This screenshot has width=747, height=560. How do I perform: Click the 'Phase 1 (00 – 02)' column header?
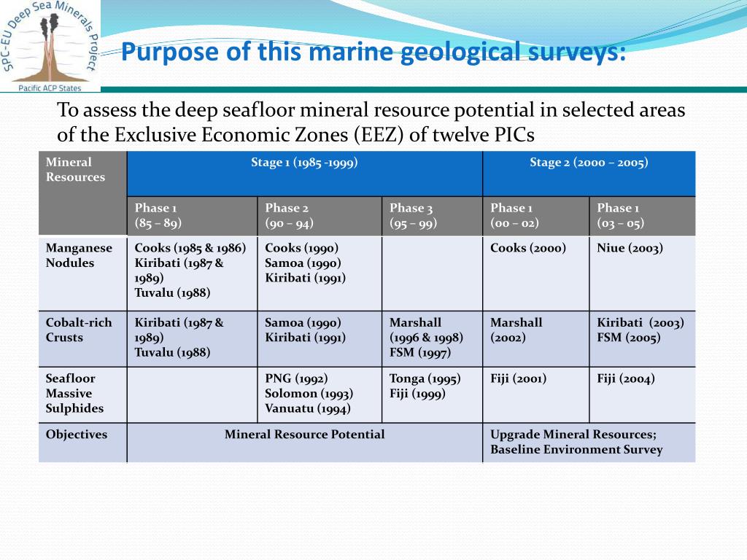click(536, 216)
